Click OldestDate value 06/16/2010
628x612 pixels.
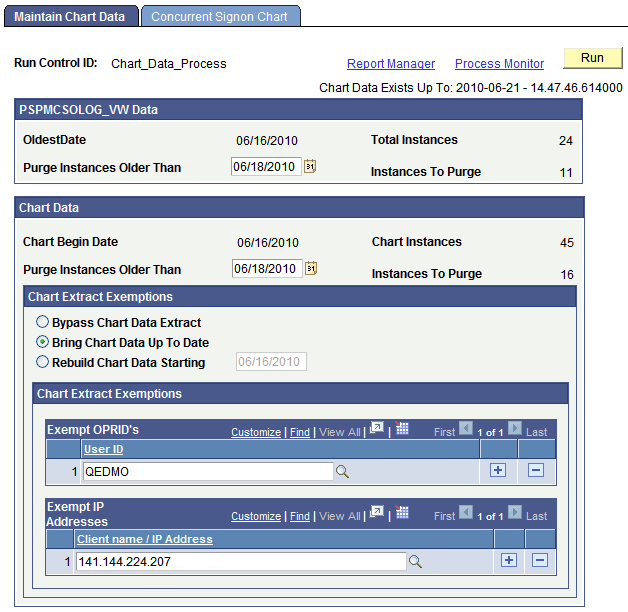[x=267, y=141]
